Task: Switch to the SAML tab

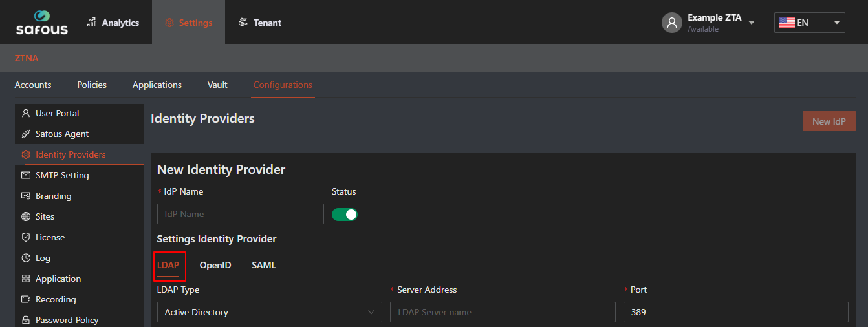Action: click(x=264, y=265)
